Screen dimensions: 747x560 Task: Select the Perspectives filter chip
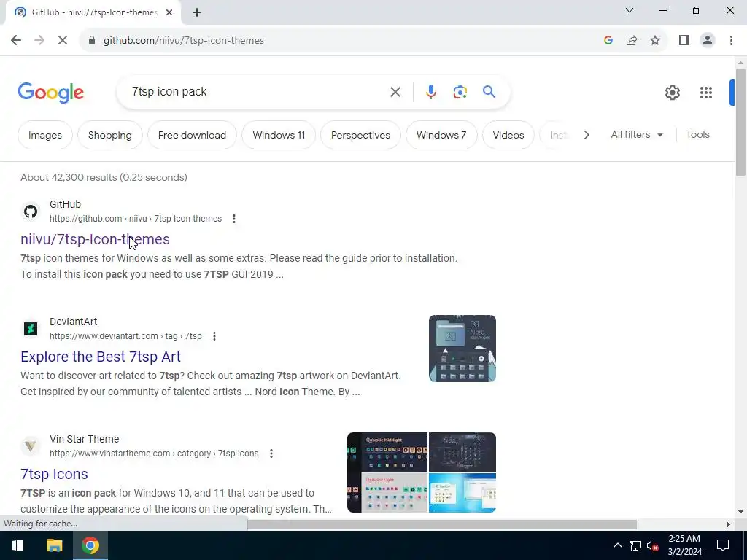(x=360, y=135)
